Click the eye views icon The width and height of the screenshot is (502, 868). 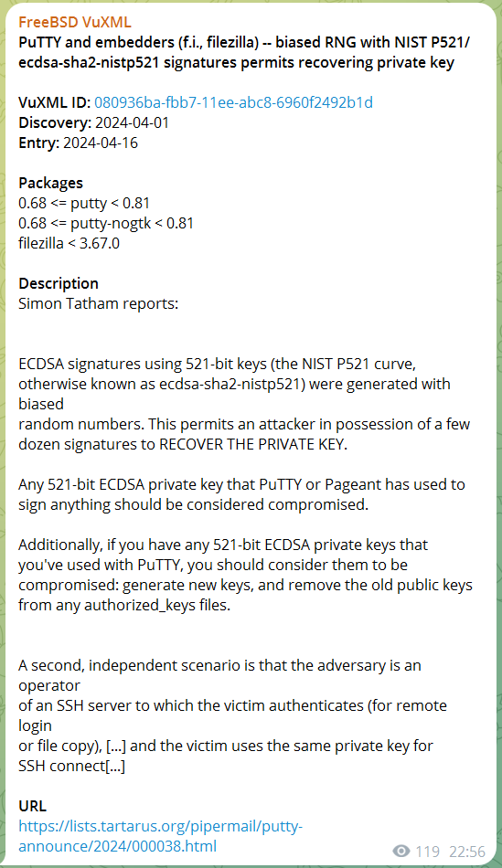click(x=401, y=851)
